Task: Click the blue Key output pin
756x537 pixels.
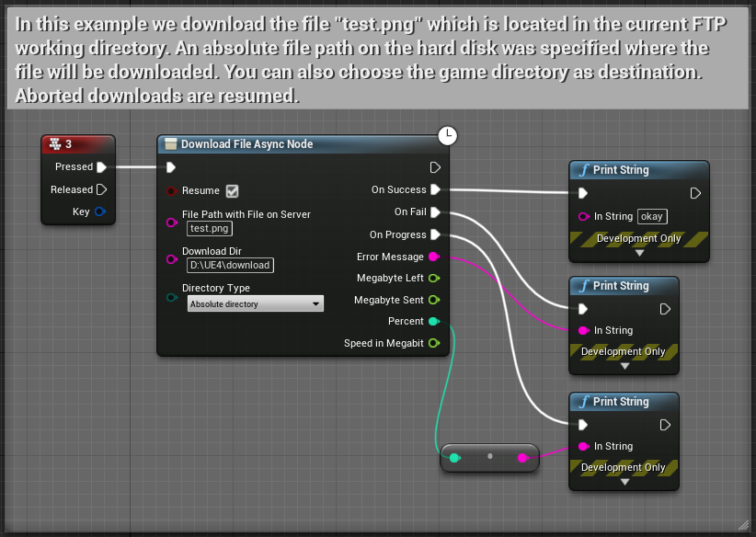Action: [x=100, y=211]
